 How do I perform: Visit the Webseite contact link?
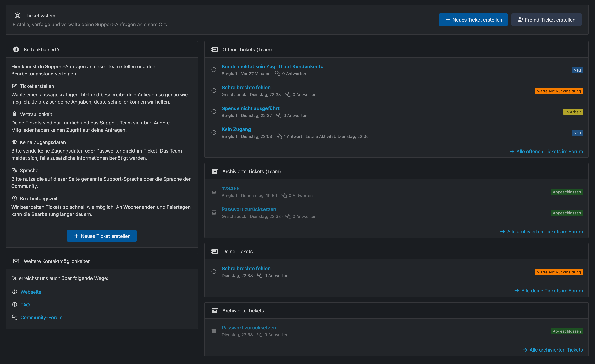(31, 292)
